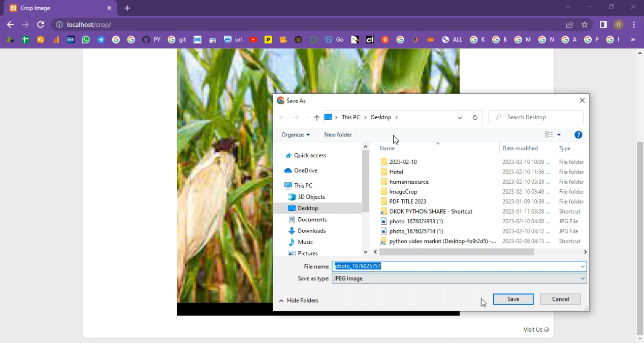Viewport: 644px width, 343px height.
Task: Select Downloads in navigation pane
Action: pos(307,231)
